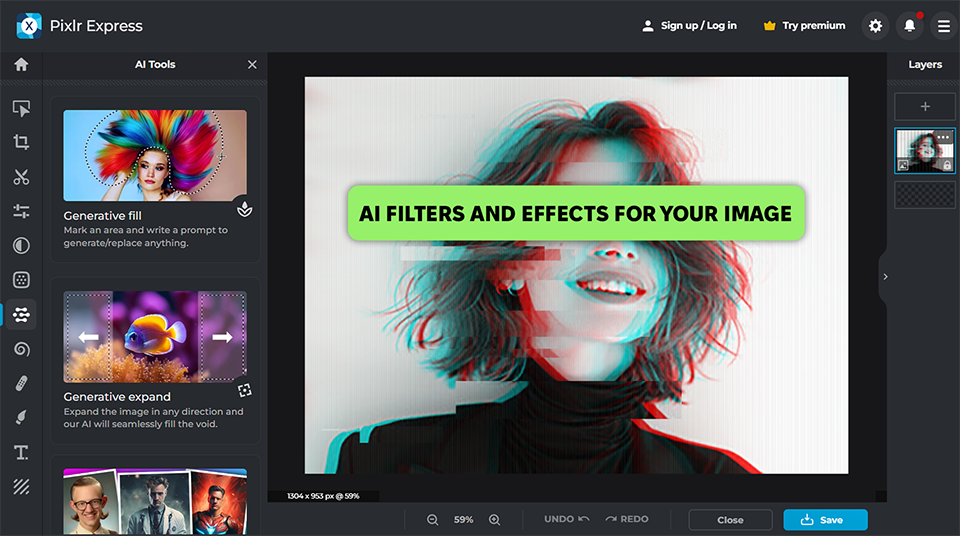
Task: Collapse the Layers panel with arrow
Action: point(885,277)
